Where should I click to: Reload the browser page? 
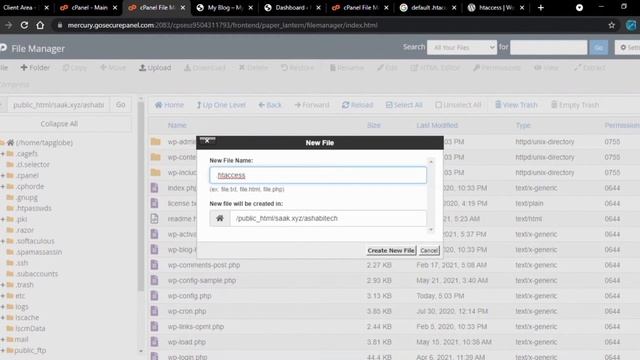(x=24, y=25)
